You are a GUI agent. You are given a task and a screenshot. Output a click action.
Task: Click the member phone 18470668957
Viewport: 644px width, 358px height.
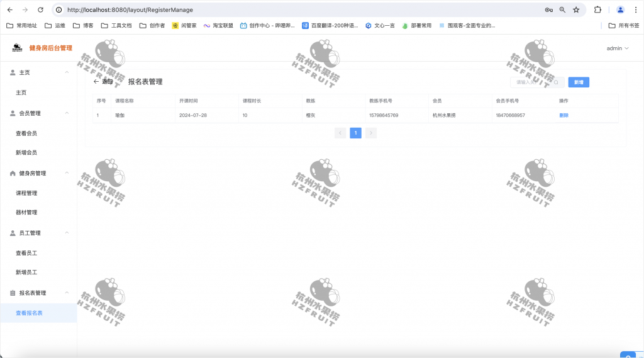(510, 115)
